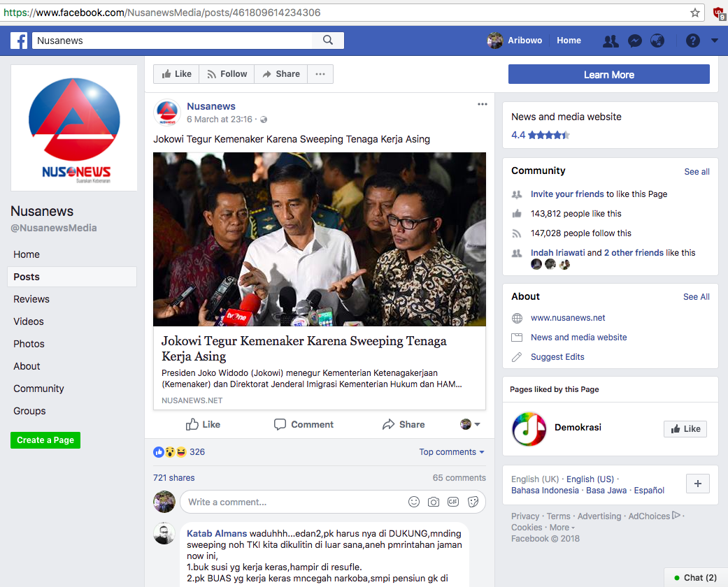Click Invite your friends link
Screen dimensions: 728x587
(x=567, y=194)
